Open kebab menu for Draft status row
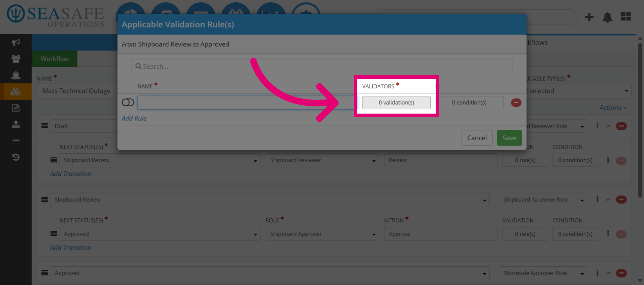Image resolution: width=644 pixels, height=285 pixels. tap(597, 126)
